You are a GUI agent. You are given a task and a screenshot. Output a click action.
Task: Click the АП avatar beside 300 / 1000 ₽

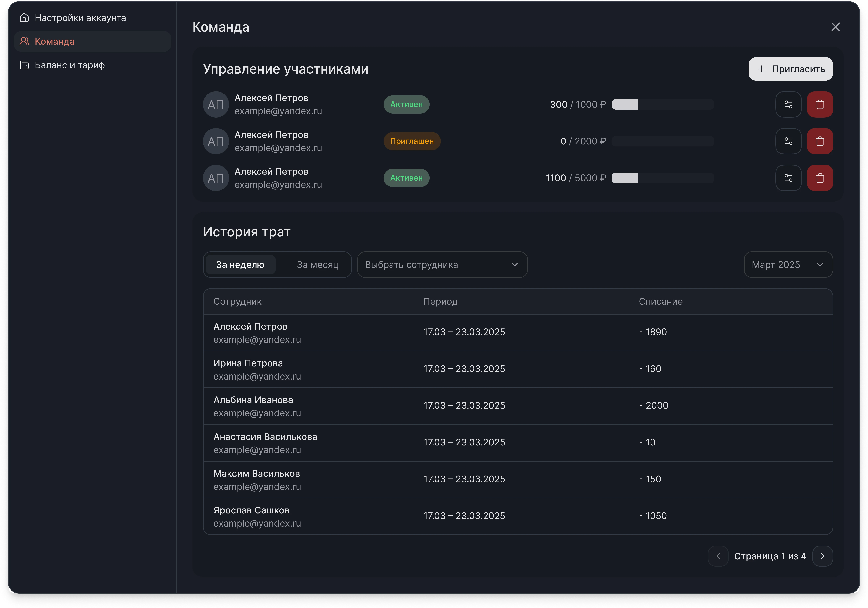[x=216, y=104]
